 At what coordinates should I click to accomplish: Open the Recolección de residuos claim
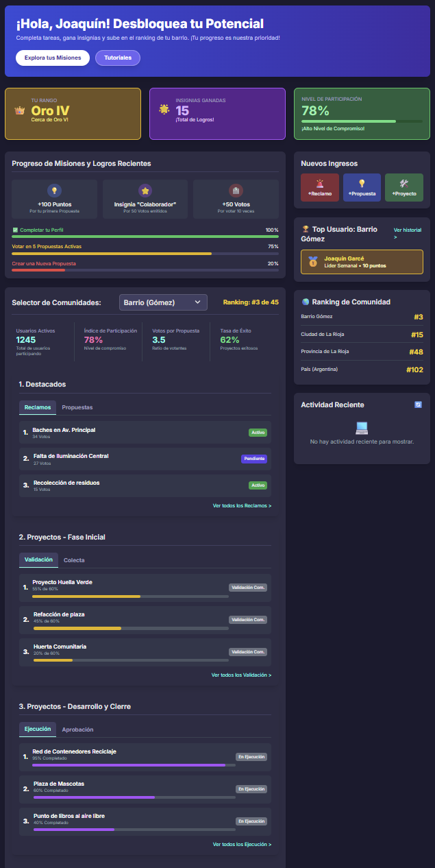pos(145,485)
